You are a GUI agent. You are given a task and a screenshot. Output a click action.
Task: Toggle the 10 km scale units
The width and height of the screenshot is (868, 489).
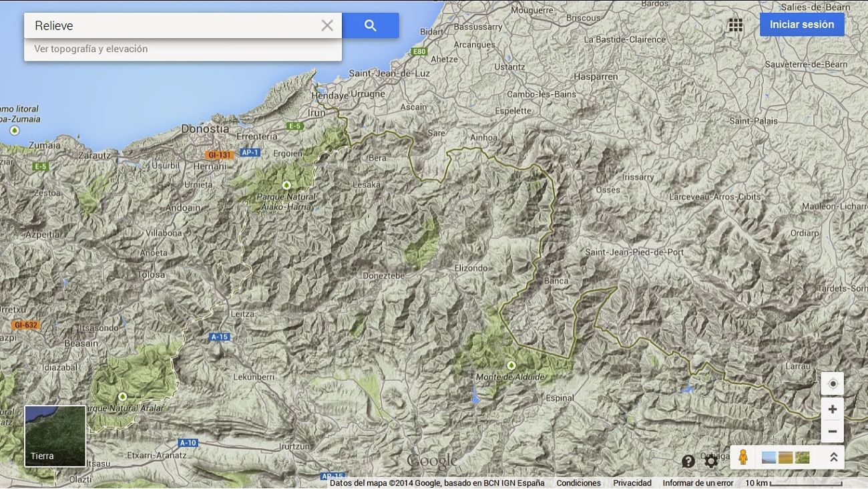pyautogui.click(x=793, y=483)
